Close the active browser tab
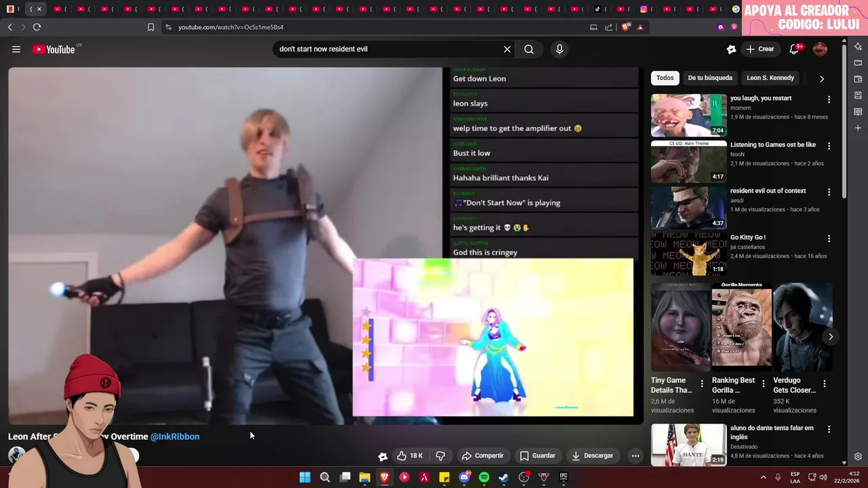 coord(39,9)
